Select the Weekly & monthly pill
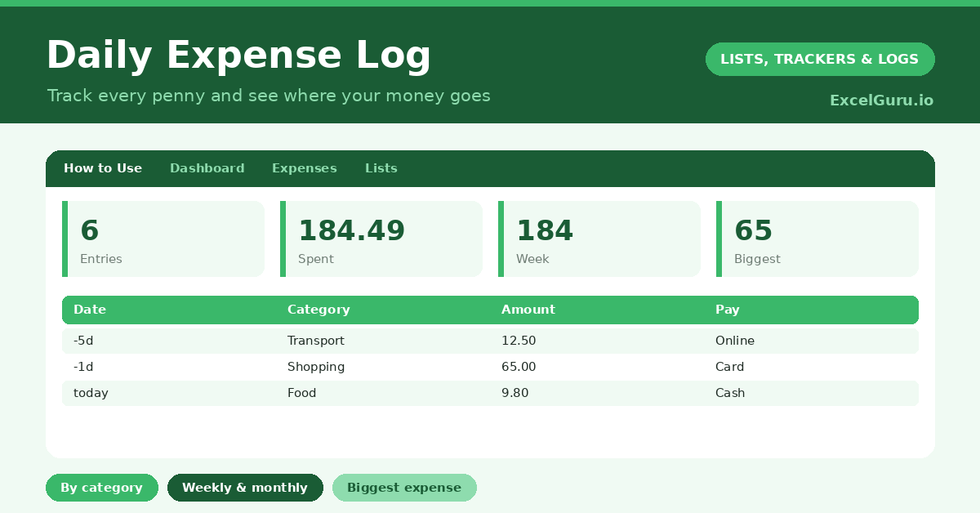Image resolution: width=980 pixels, height=513 pixels. point(245,488)
